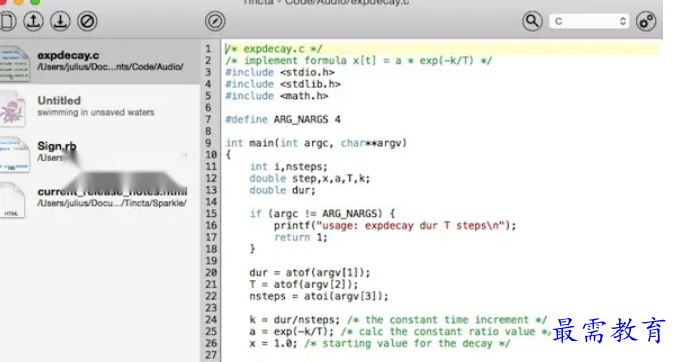Screen dimensions: 674x362
Task: Click the yellow window minimize button
Action: coord(18,2)
